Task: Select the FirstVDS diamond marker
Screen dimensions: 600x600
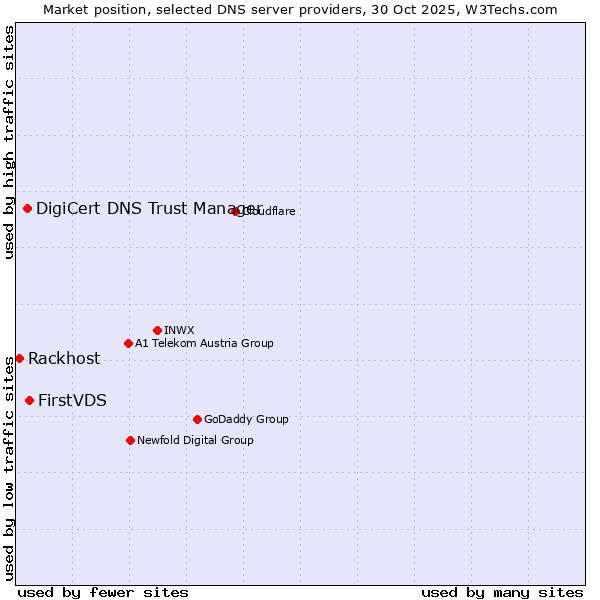Action: coord(29,400)
